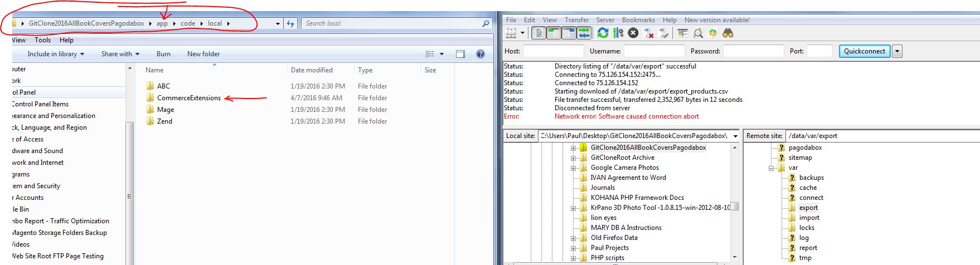Viewport: 980px width, 265px height.
Task: Toggle remote directory tree display
Action: [x=569, y=33]
